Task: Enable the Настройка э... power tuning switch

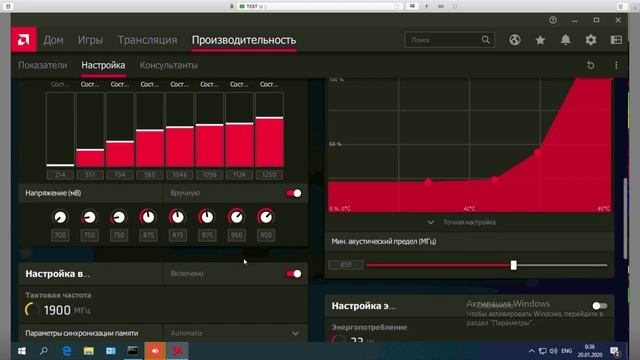Action: click(x=599, y=306)
